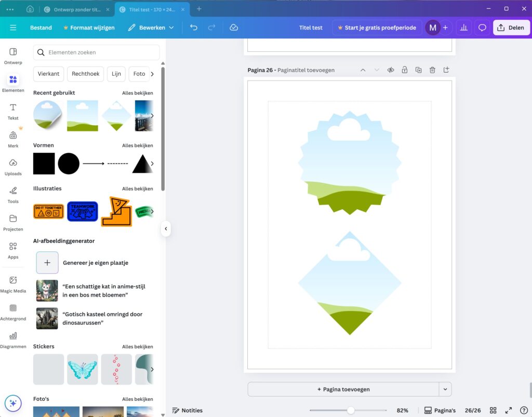
Task: Collapse the side panel with arrow handle
Action: pos(166,228)
